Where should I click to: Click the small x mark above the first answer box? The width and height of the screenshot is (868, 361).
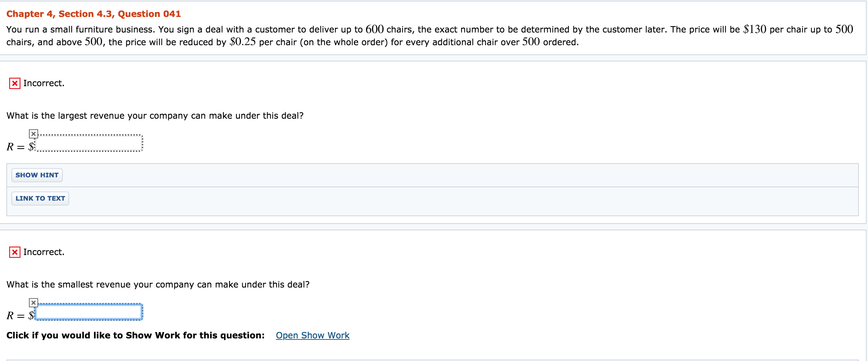[x=33, y=134]
